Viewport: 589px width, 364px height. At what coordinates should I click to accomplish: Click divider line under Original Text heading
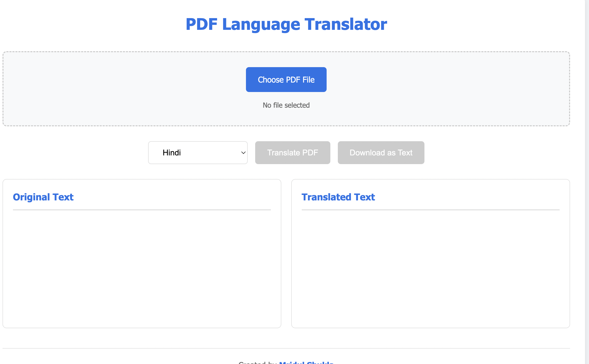coord(142,210)
